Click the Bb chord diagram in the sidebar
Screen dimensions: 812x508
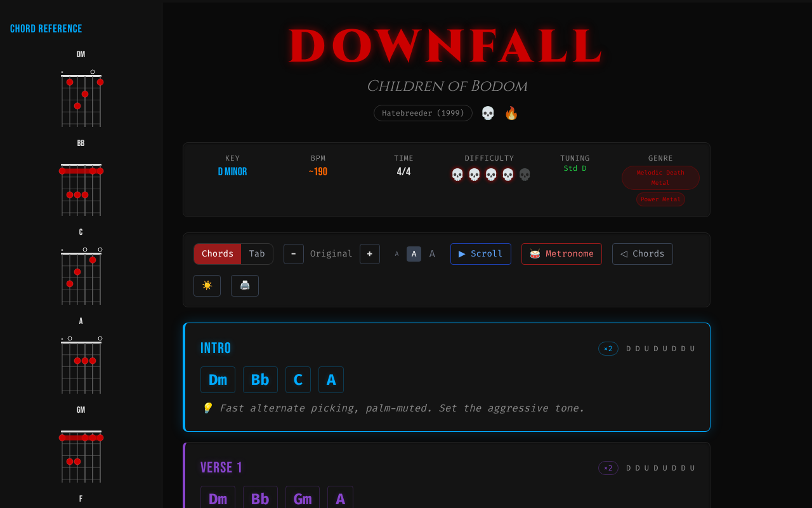pyautogui.click(x=81, y=189)
